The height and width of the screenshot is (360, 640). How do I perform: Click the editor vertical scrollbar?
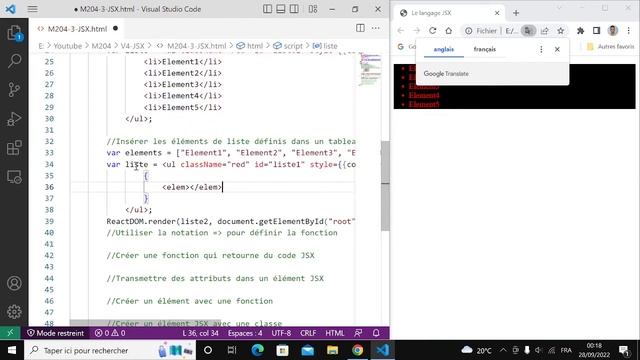(385, 186)
